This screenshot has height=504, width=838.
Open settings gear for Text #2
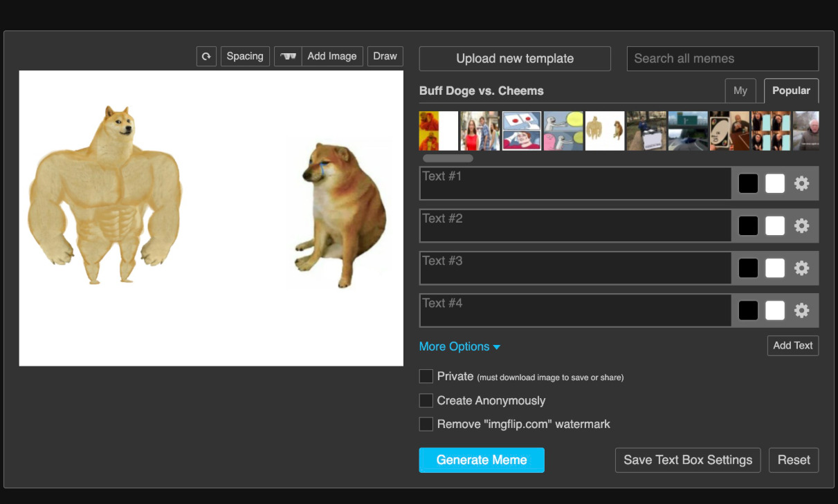click(801, 226)
